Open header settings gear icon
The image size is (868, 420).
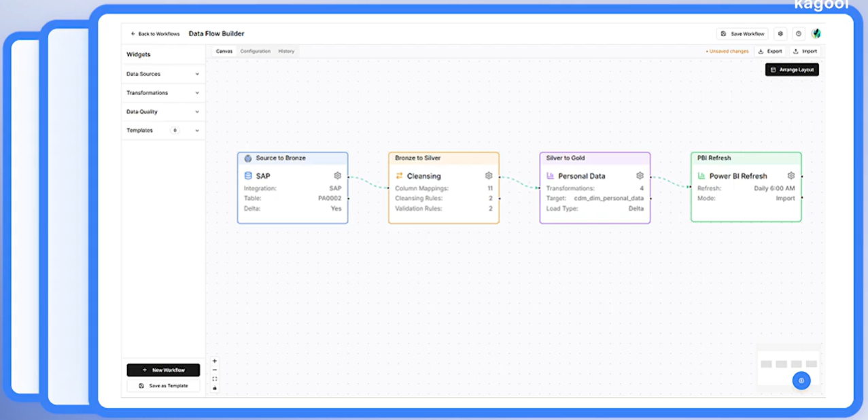(x=780, y=33)
